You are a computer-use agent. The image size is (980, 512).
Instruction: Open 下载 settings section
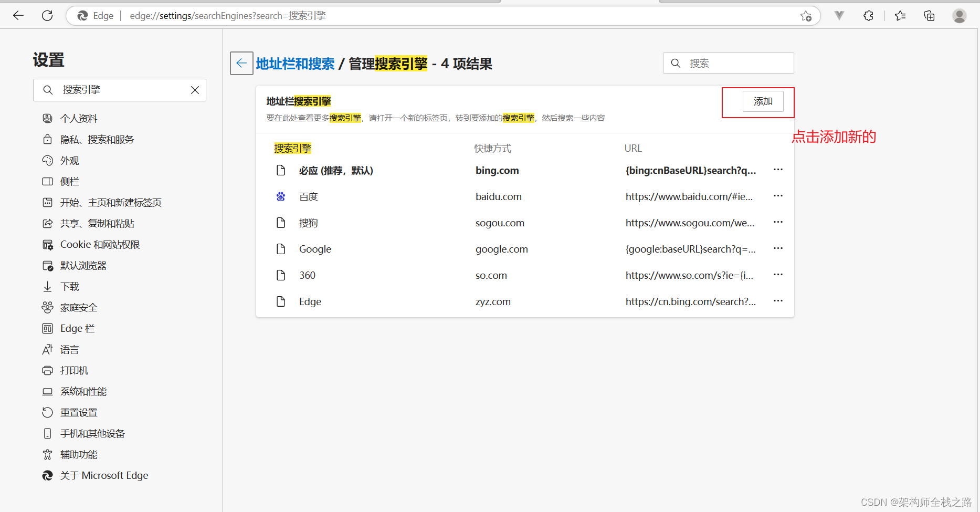tap(70, 286)
